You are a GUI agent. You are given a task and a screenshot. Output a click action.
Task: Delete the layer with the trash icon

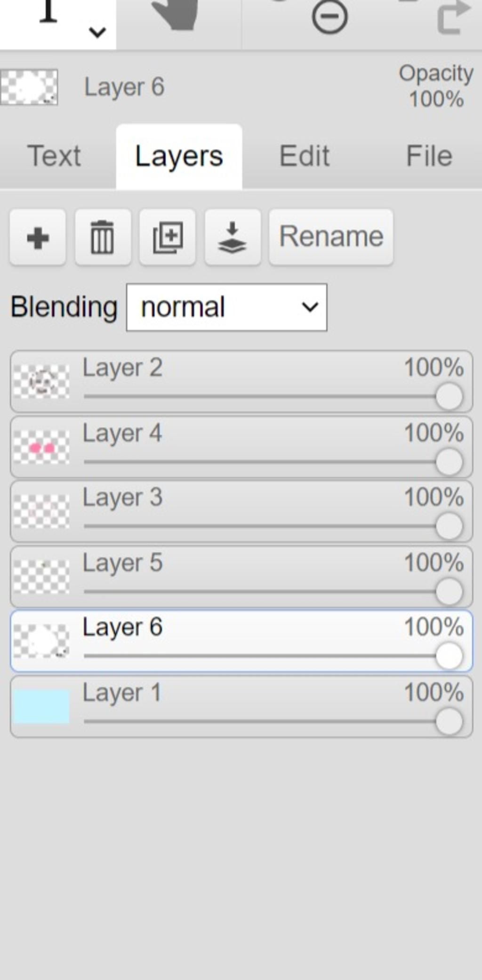[x=102, y=237]
